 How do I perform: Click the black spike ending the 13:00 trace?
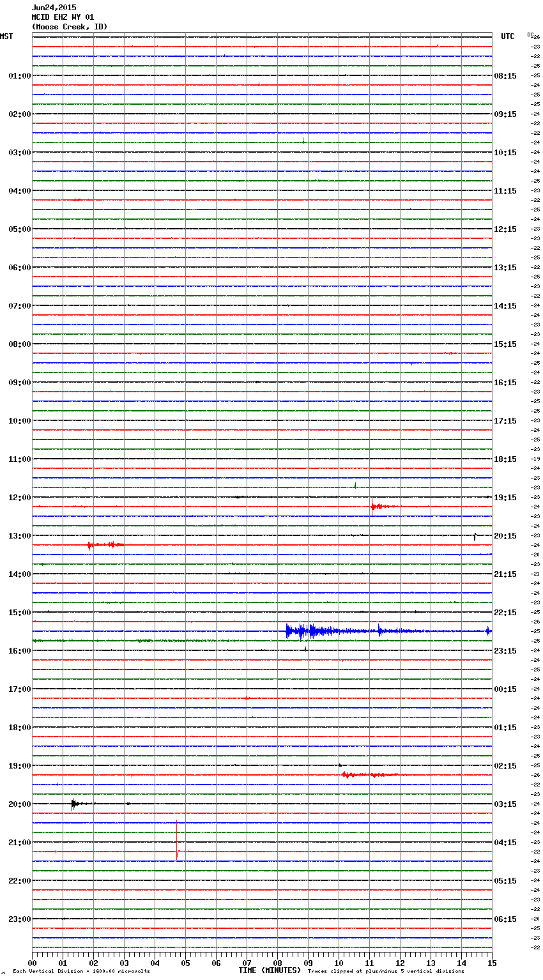(475, 536)
